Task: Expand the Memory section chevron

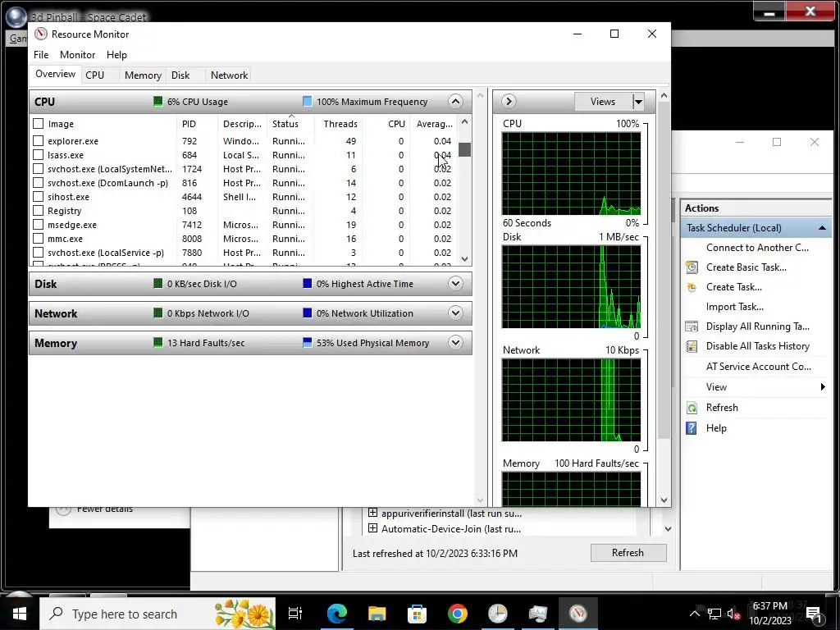Action: pyautogui.click(x=455, y=342)
